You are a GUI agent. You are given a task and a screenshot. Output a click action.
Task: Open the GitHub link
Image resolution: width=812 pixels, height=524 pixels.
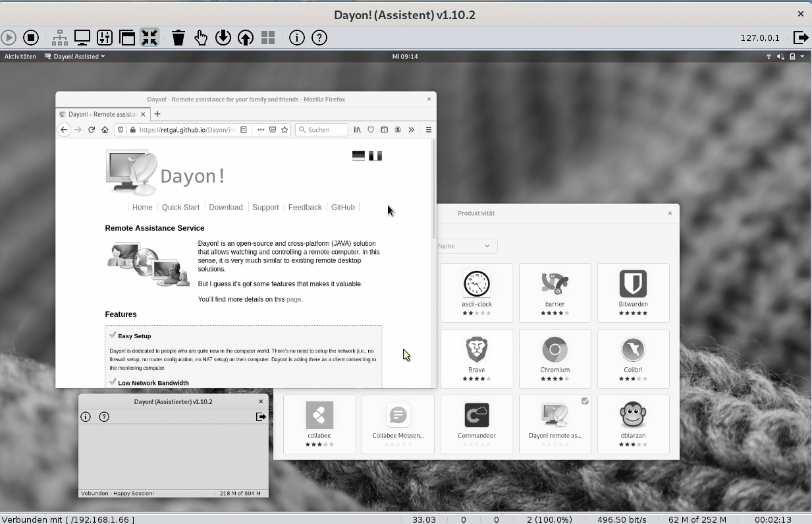coord(343,207)
